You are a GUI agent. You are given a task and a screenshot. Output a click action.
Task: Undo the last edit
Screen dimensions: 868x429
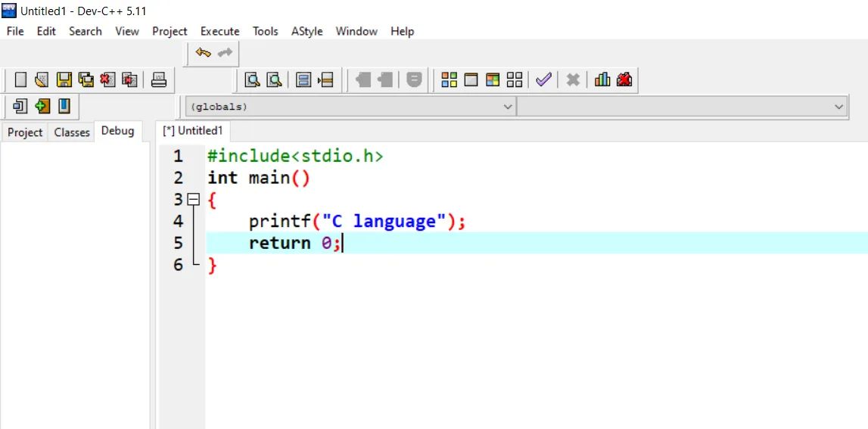(x=203, y=53)
